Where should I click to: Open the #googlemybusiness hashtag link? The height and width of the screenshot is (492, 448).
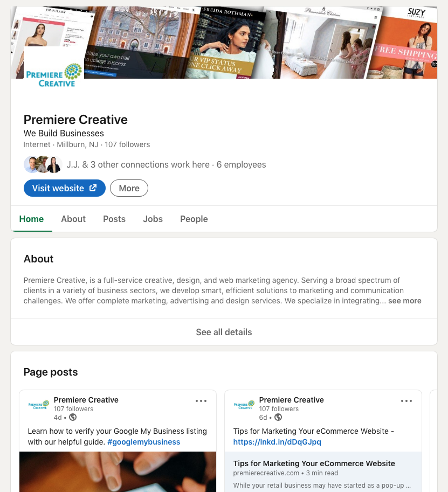coord(144,442)
